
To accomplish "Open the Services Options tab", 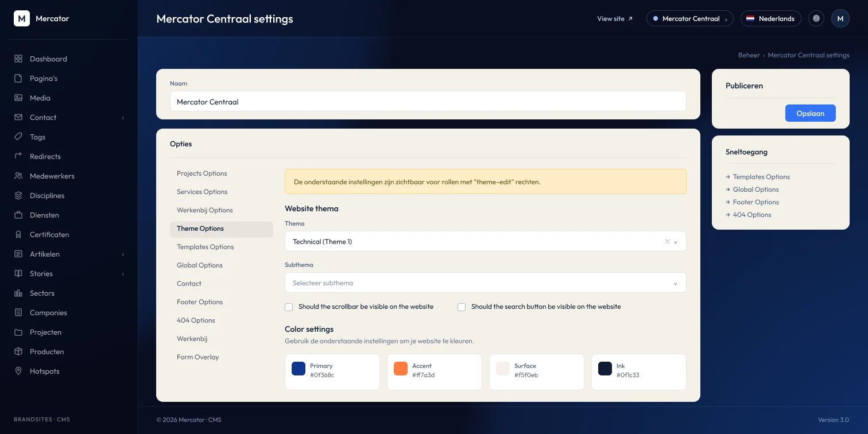I will tap(222, 192).
